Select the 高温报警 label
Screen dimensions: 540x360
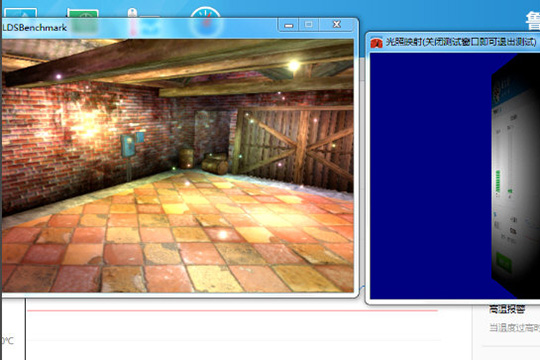(x=507, y=309)
